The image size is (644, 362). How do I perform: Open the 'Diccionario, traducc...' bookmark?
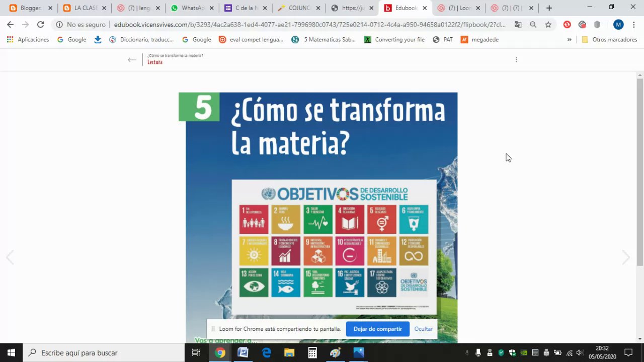click(141, 40)
